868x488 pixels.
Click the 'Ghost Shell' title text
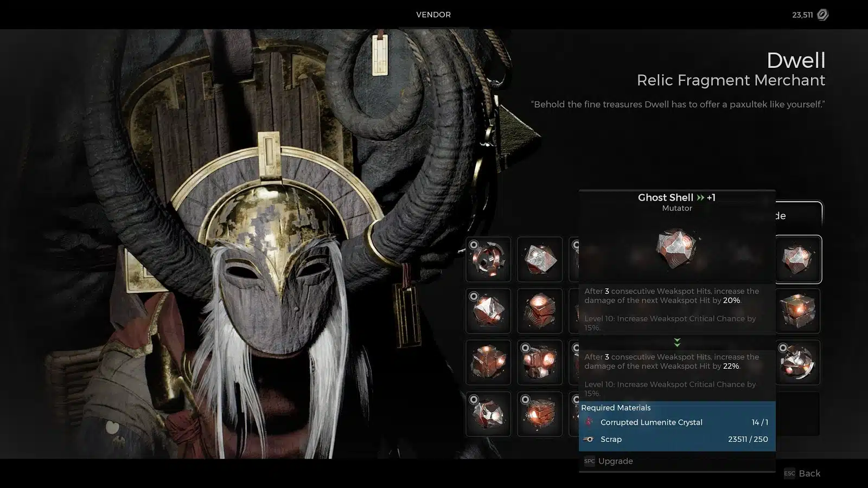coord(666,197)
